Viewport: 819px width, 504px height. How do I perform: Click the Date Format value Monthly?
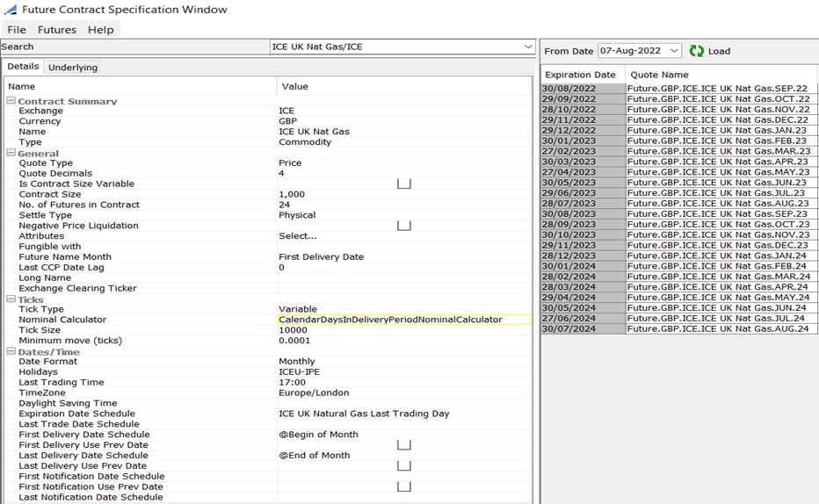[297, 361]
